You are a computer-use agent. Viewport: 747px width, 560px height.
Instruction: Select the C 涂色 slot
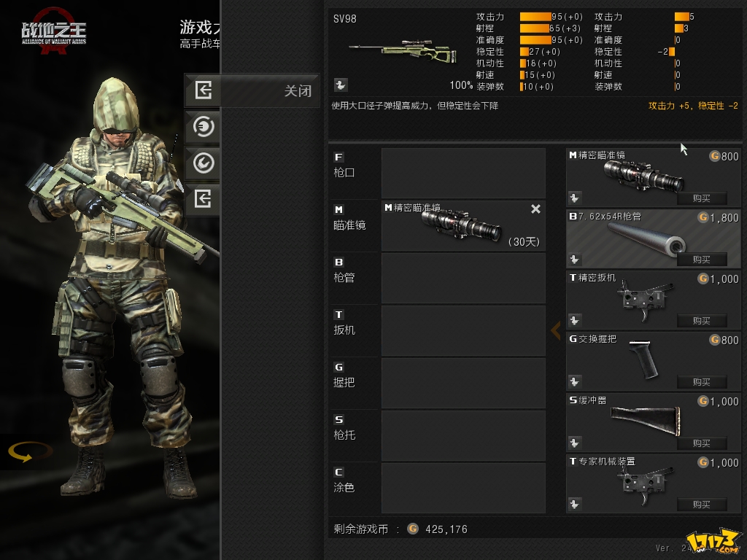438,488
